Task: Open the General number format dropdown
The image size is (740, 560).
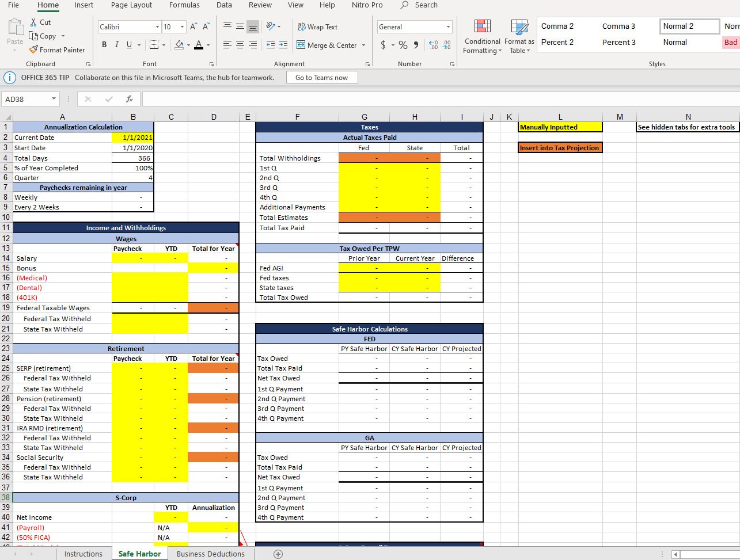Action: 447,26
